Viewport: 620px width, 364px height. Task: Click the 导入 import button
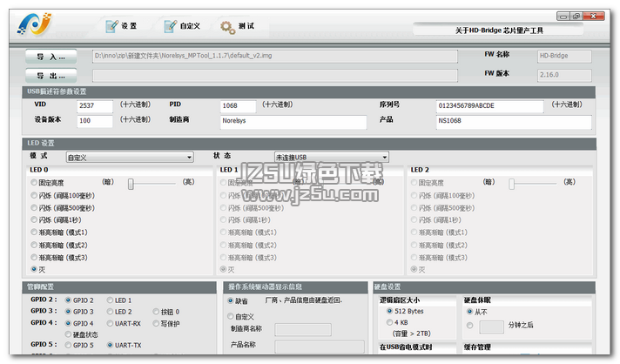click(51, 57)
